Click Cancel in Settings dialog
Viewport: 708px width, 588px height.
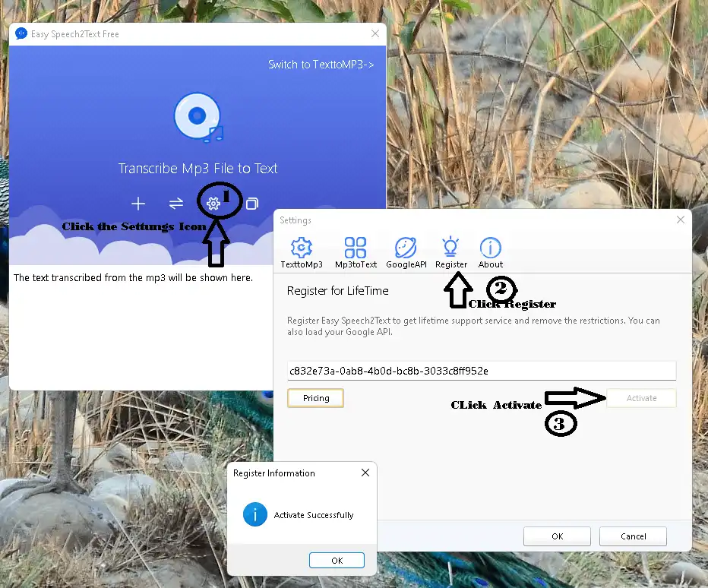633,536
